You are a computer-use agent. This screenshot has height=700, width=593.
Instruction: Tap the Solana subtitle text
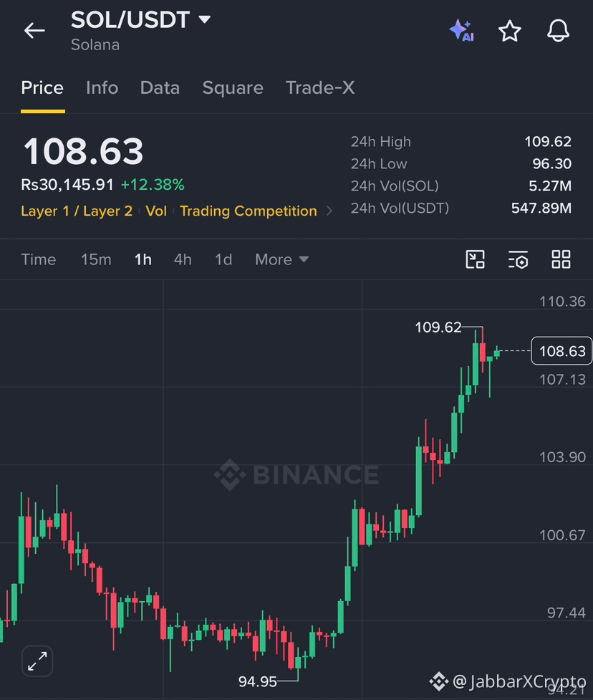point(95,44)
